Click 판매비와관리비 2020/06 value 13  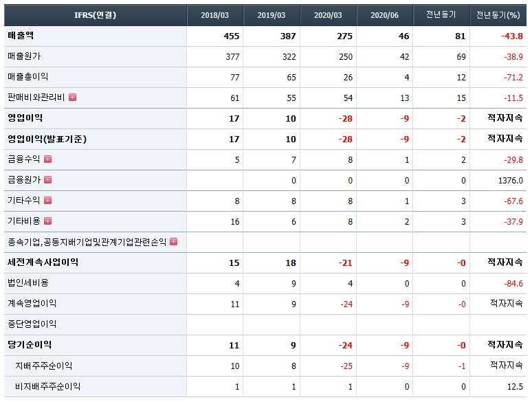pos(405,98)
